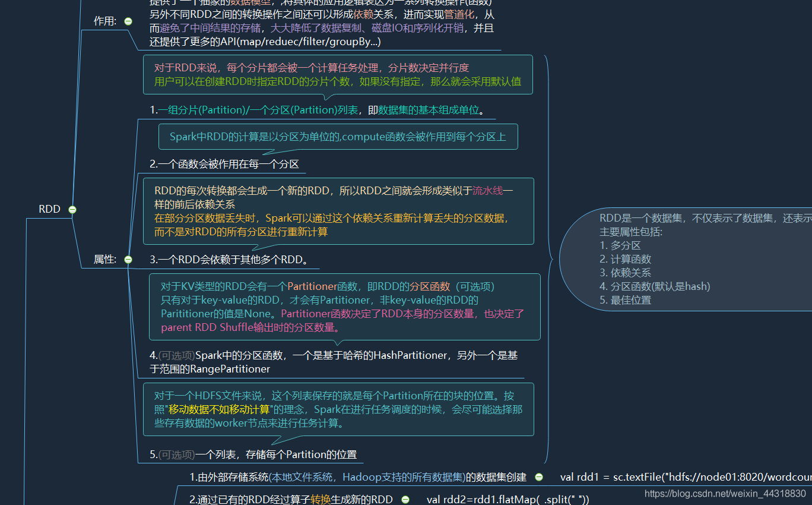
Task: Select node 1.一组分片(Partition) 列表
Action: click(x=317, y=110)
